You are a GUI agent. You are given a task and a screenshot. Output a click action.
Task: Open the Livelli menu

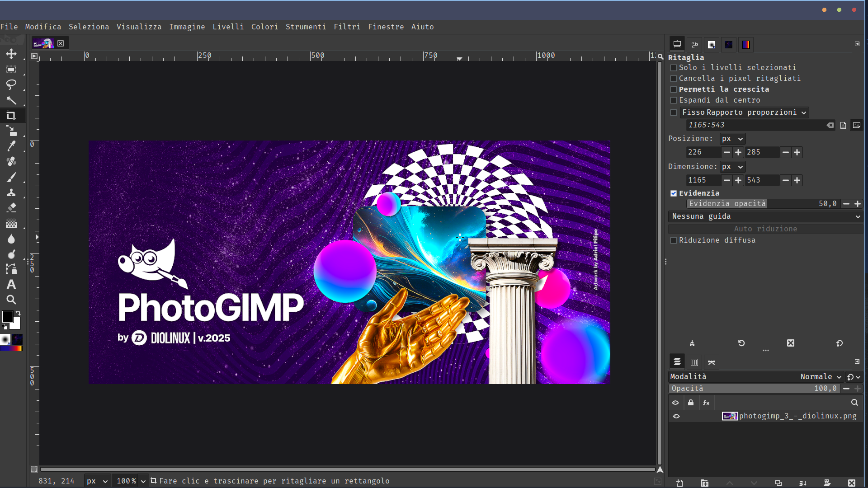(x=228, y=27)
